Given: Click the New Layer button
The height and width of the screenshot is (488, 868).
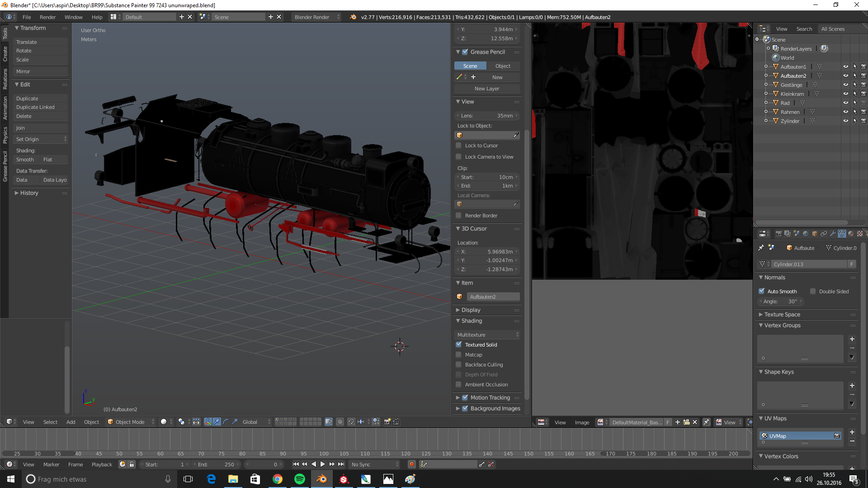Looking at the screenshot, I should click(487, 89).
